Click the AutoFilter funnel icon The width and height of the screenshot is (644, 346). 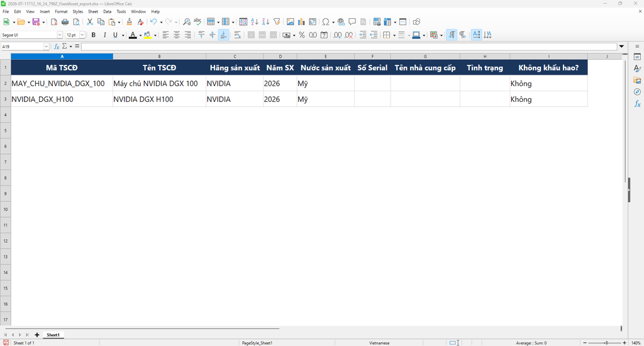coord(277,22)
